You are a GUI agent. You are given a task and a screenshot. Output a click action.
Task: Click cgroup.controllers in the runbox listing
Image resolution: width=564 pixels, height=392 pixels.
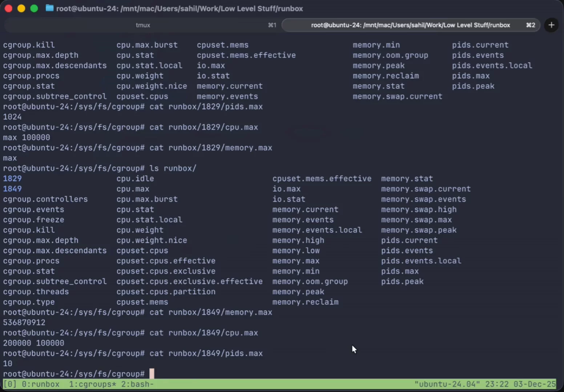pyautogui.click(x=45, y=199)
